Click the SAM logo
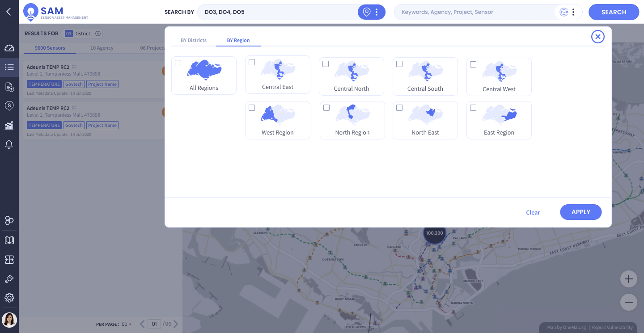Screen dimensions: 644x333 [x=56, y=12]
